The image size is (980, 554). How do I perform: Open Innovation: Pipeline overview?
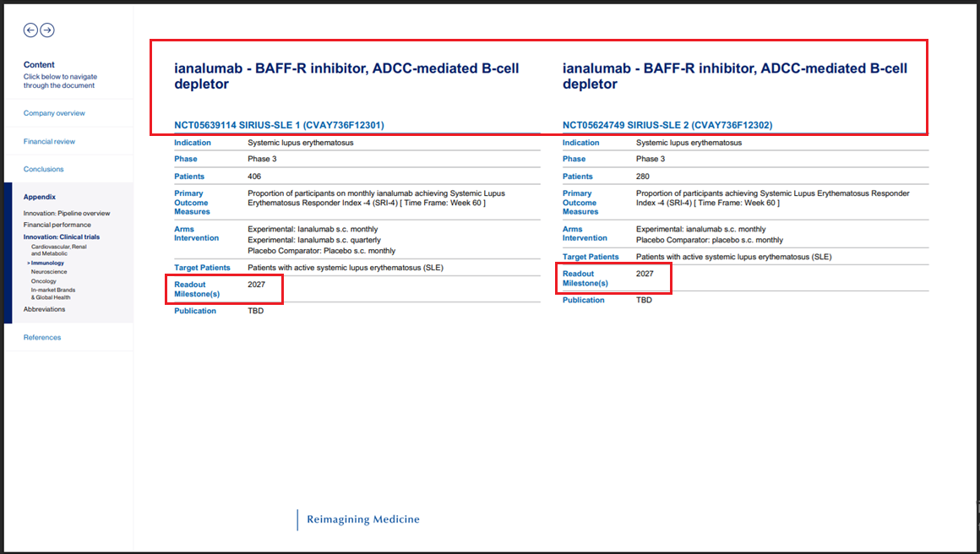coord(67,214)
